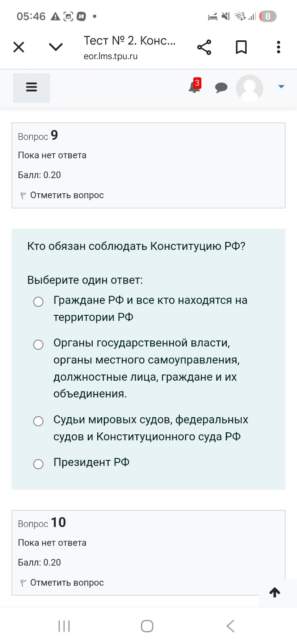Choose answer about органы государственной власти
Screen dimensions: 297x644
pos(38,345)
